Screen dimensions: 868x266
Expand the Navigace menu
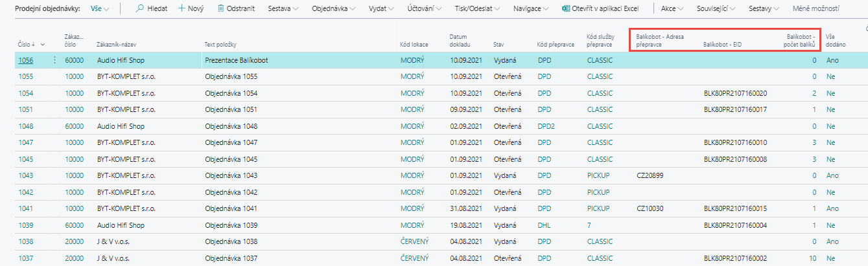click(x=530, y=9)
